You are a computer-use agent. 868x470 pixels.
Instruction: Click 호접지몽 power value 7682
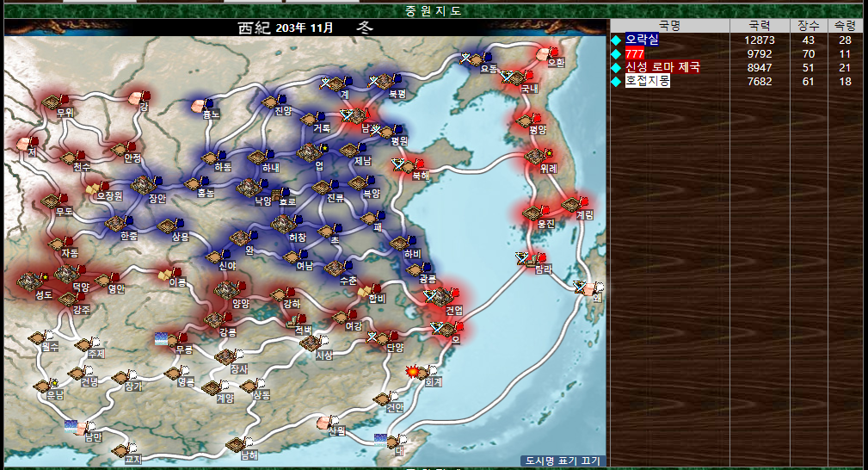pos(760,82)
